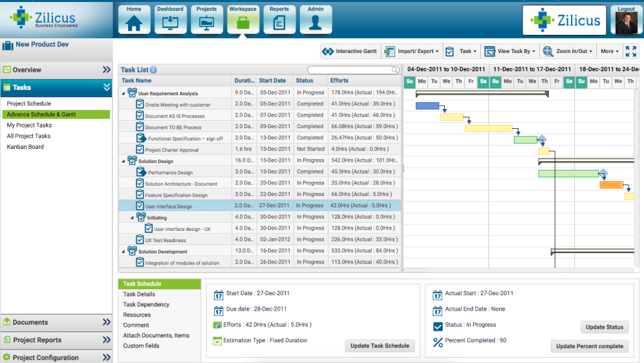Click the Zilicus logo at top left

click(44, 18)
